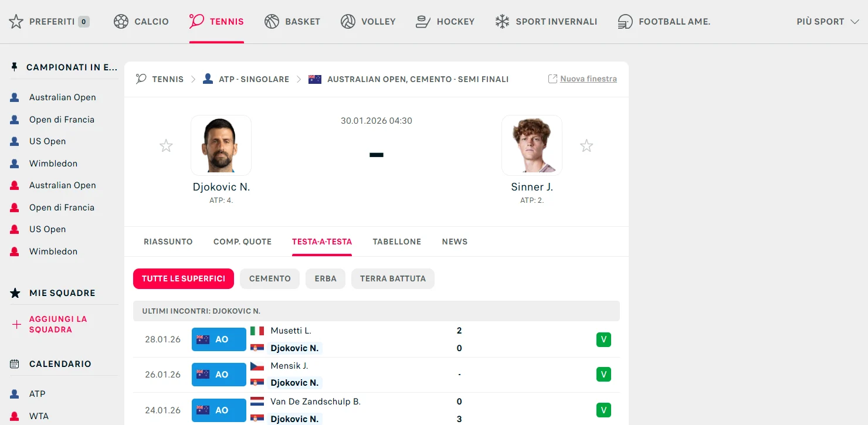Click Aggiungi la squadra link

tap(58, 324)
